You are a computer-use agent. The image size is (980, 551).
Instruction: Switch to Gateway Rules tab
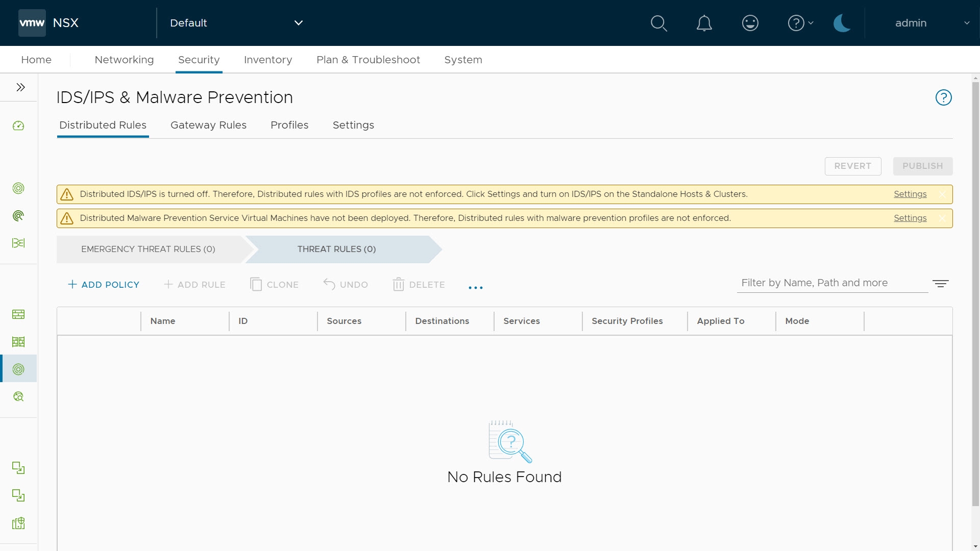tap(208, 125)
